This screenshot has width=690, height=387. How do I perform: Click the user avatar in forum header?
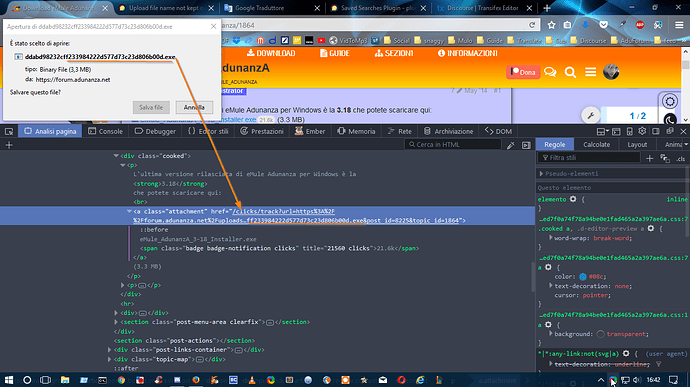pyautogui.click(x=611, y=72)
